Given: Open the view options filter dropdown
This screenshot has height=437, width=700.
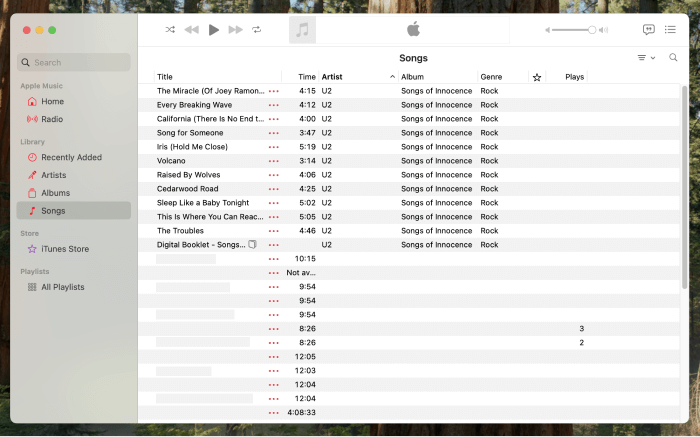Looking at the screenshot, I should 646,58.
